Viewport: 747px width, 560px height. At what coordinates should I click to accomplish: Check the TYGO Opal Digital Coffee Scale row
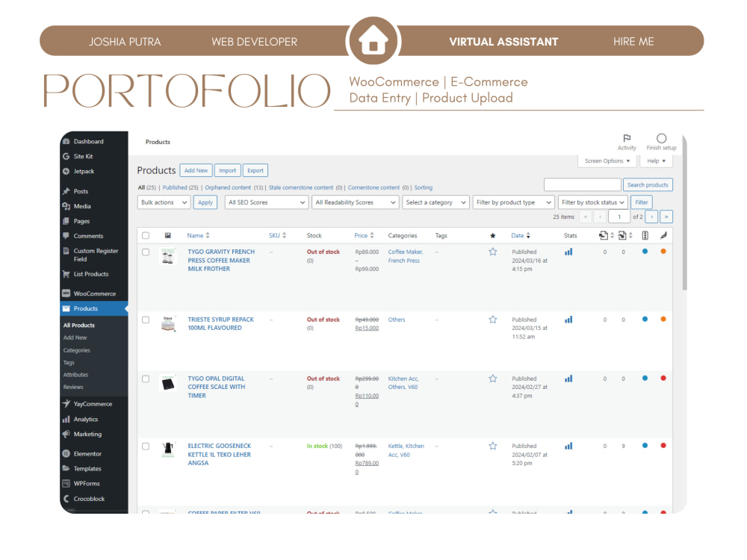pos(146,379)
